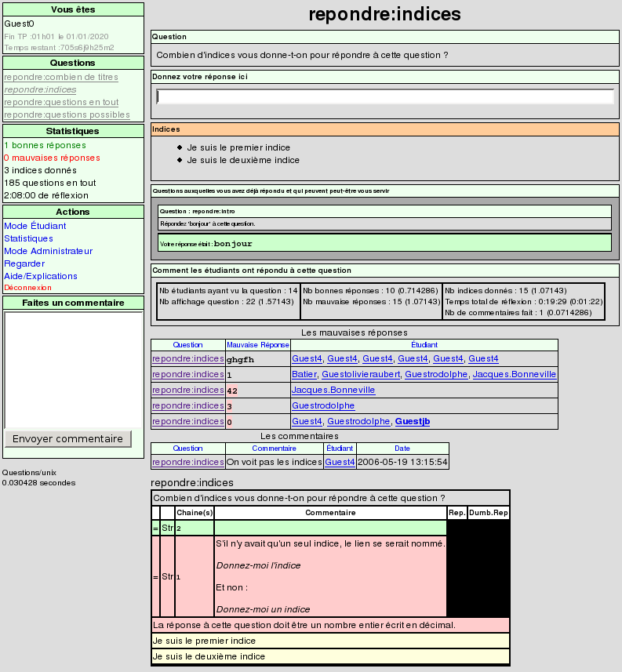Switch to Mode Étudiant
The height and width of the screenshot is (672, 622).
[35, 226]
